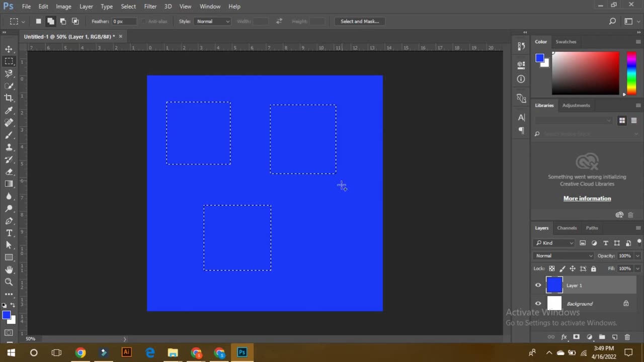Select the Blur tool

[x=9, y=197]
